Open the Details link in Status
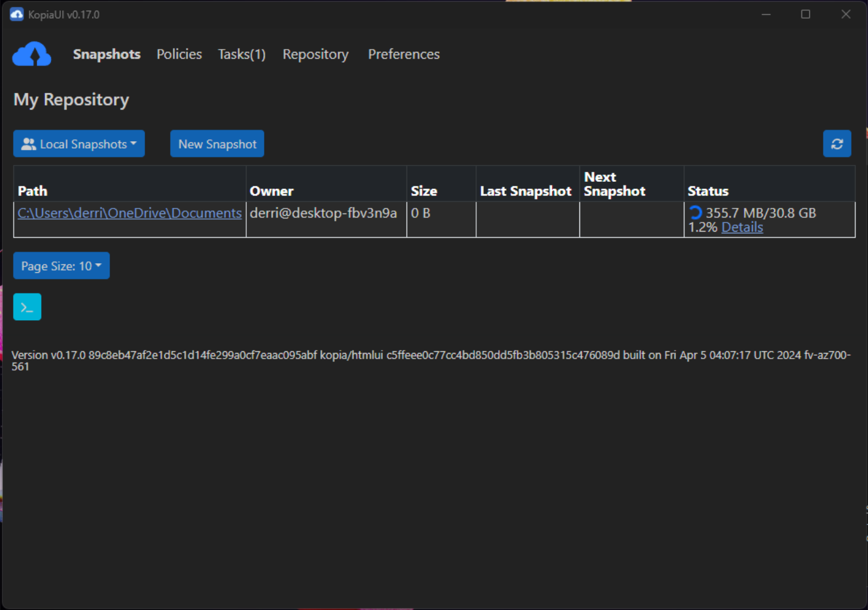Viewport: 868px width, 610px height. point(742,227)
